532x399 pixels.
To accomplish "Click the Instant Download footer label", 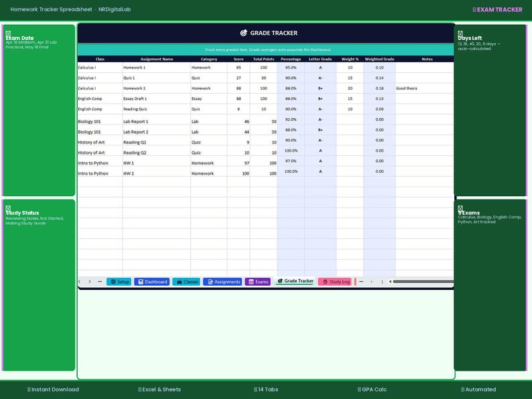I will pyautogui.click(x=54, y=390).
